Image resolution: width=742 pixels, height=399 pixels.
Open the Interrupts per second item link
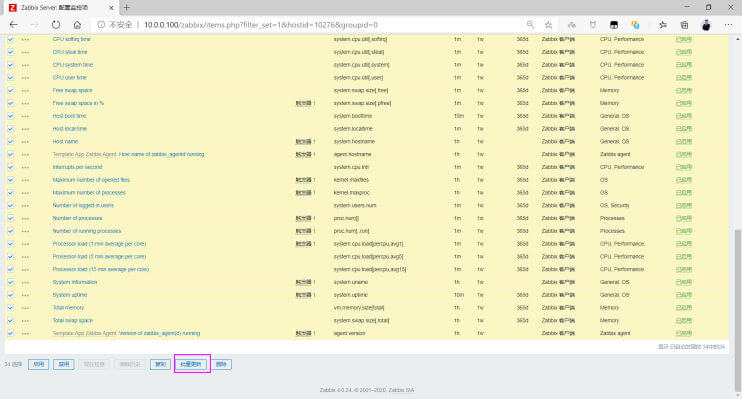click(77, 167)
